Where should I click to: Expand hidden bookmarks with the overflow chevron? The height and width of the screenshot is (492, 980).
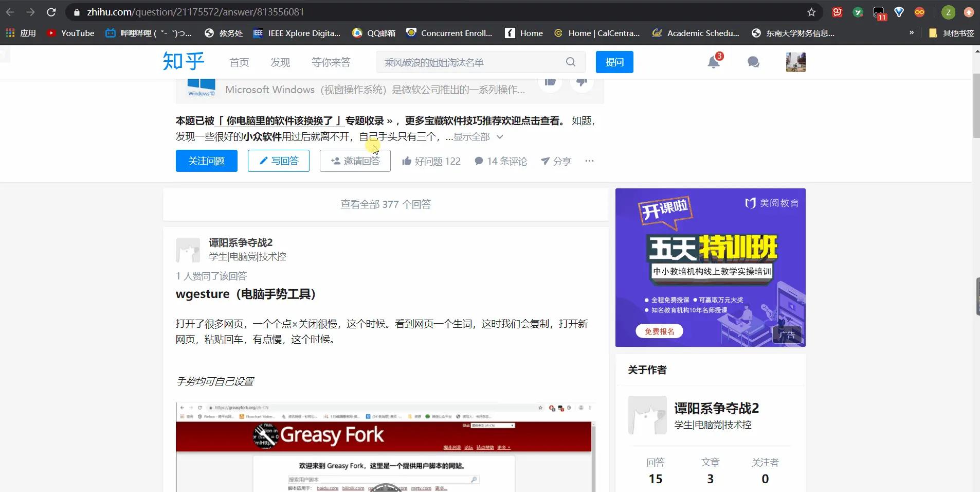point(913,32)
